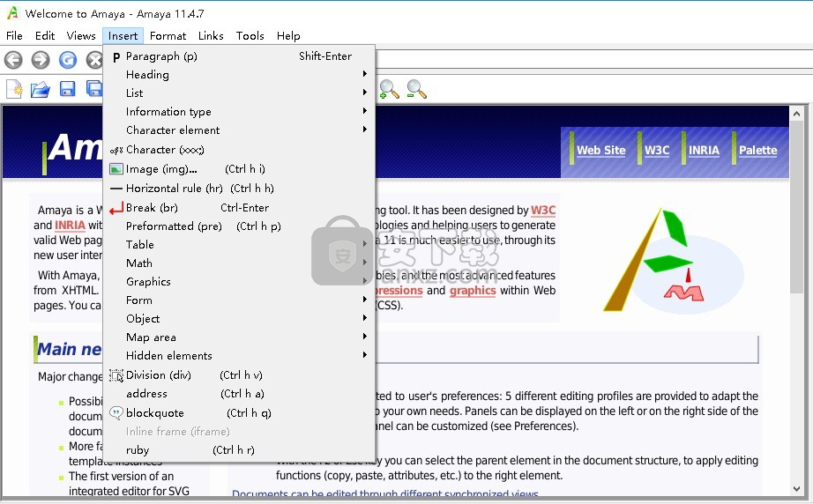Image resolution: width=813 pixels, height=504 pixels.
Task: Open the File menu
Action: coord(14,36)
